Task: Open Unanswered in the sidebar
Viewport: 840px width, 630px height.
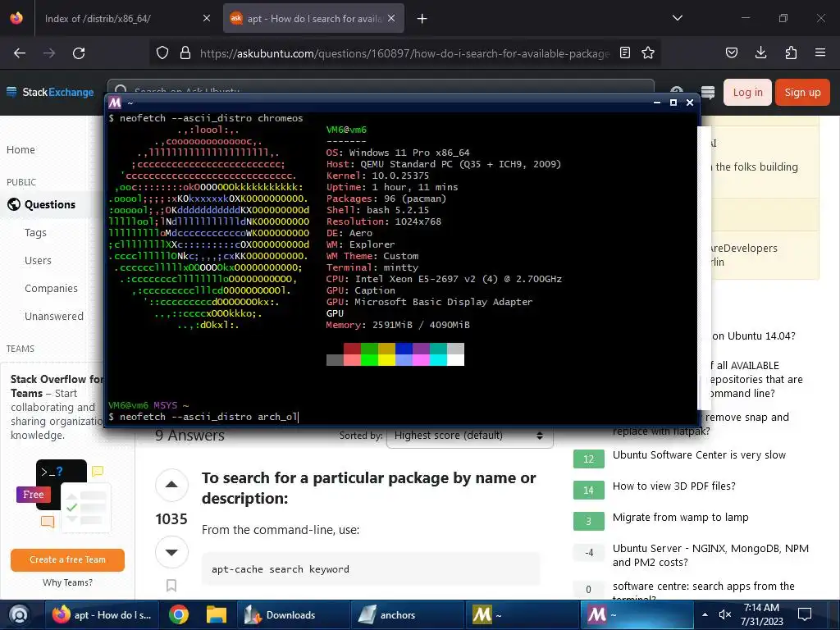Action: tap(54, 316)
